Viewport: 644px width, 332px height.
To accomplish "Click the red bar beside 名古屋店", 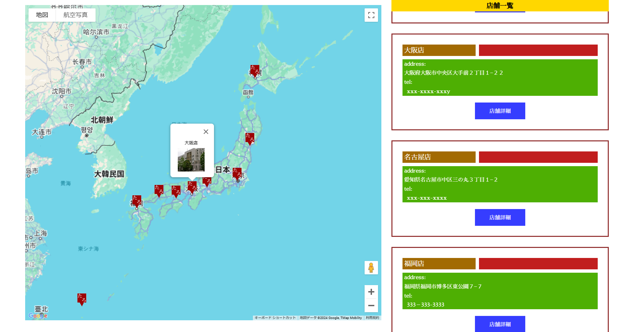I will pyautogui.click(x=538, y=157).
